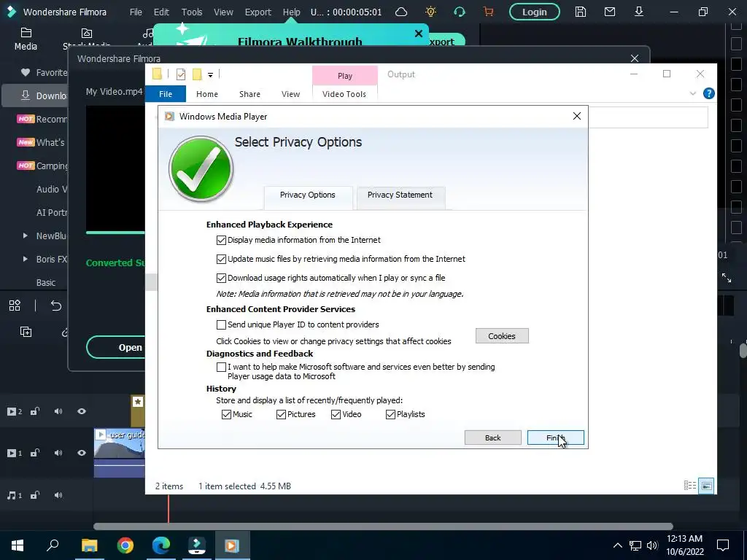Image resolution: width=747 pixels, height=560 pixels.
Task: Click Windows Start button
Action: (18, 545)
